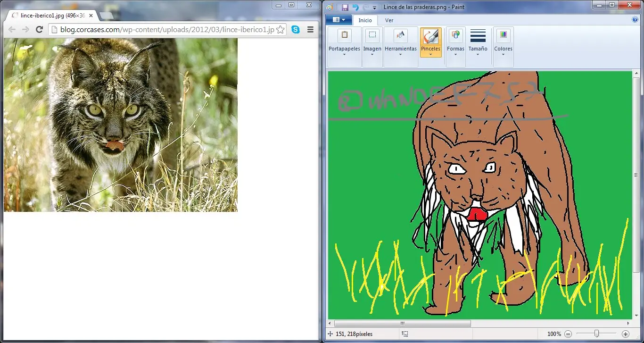Reload the current webpage

pyautogui.click(x=39, y=29)
